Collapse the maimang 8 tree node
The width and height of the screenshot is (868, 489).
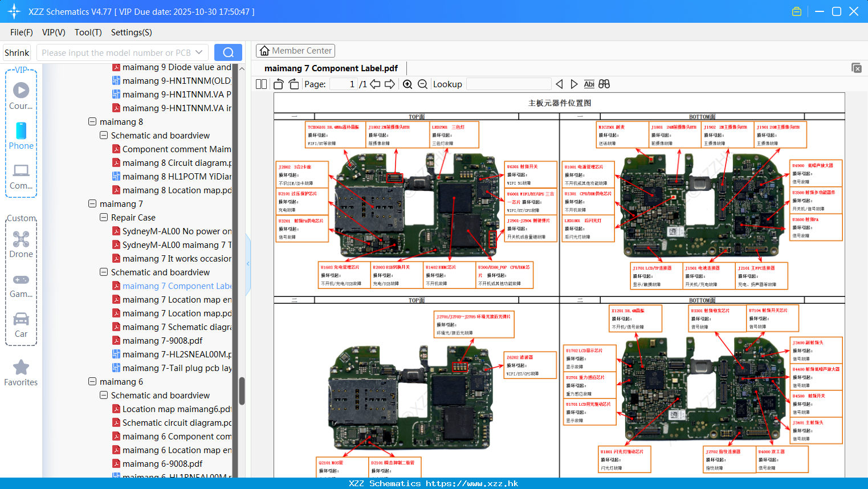(x=92, y=121)
